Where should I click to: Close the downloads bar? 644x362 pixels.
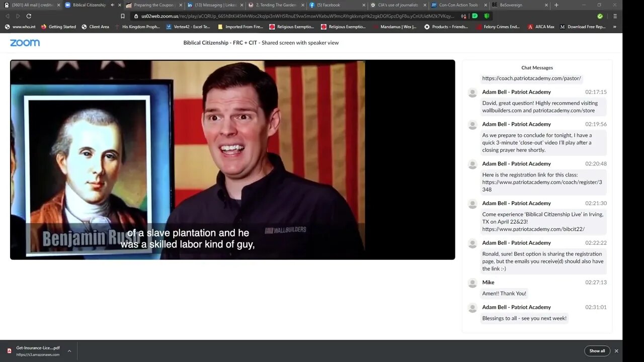tap(616, 351)
